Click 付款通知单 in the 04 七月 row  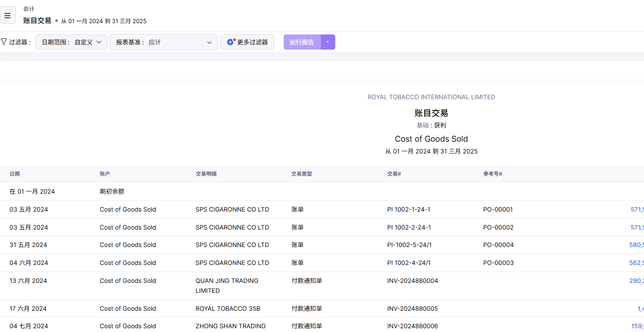coord(307,326)
